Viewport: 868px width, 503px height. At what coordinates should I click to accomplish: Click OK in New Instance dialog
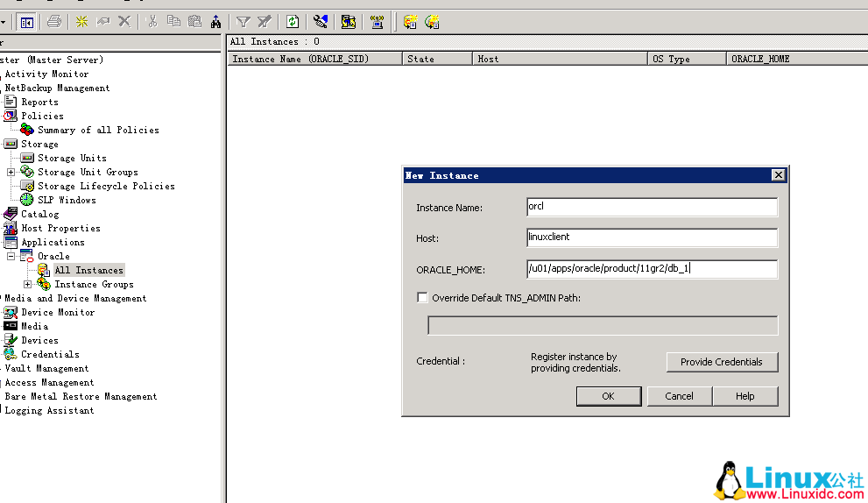[609, 396]
